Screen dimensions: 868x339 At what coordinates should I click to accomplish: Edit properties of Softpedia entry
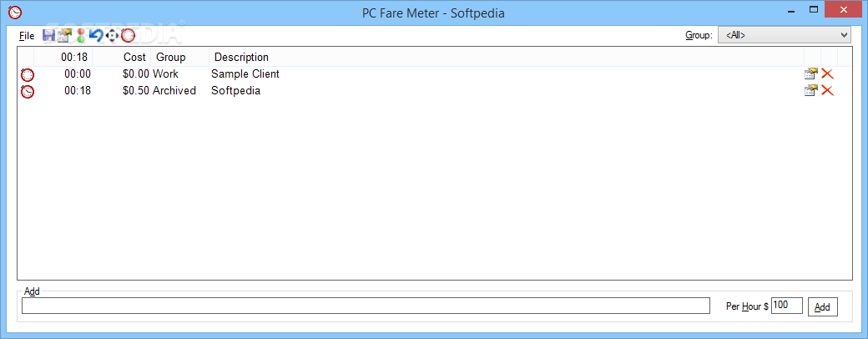tap(811, 90)
